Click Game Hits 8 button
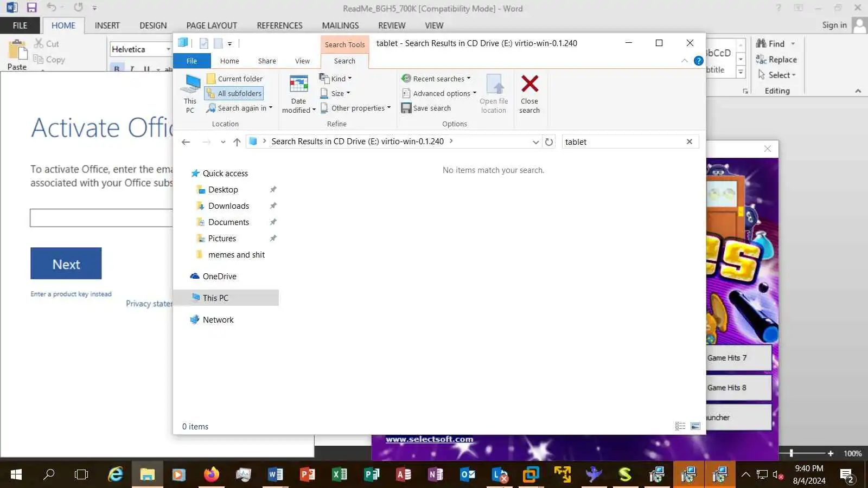Screen dimensions: 868x488 pyautogui.click(x=739, y=388)
